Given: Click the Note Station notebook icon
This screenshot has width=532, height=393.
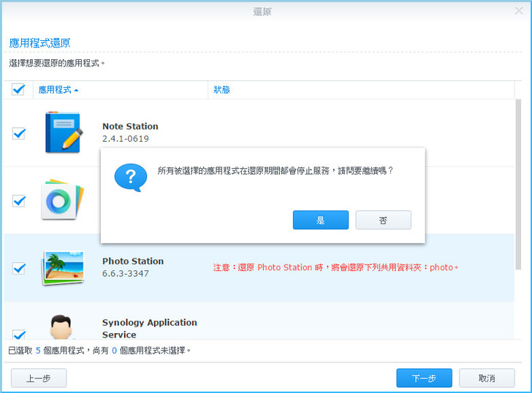Looking at the screenshot, I should click(x=63, y=132).
